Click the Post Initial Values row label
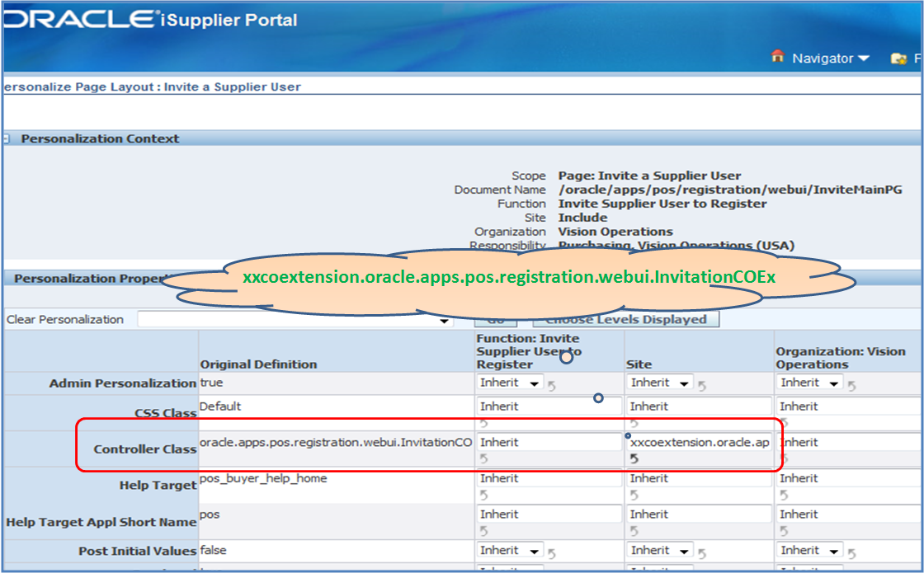Screen dimensions: 924x573 click(x=137, y=551)
